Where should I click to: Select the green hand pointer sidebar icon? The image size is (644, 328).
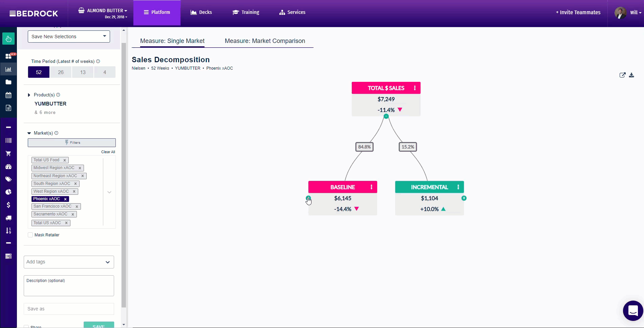pyautogui.click(x=8, y=39)
